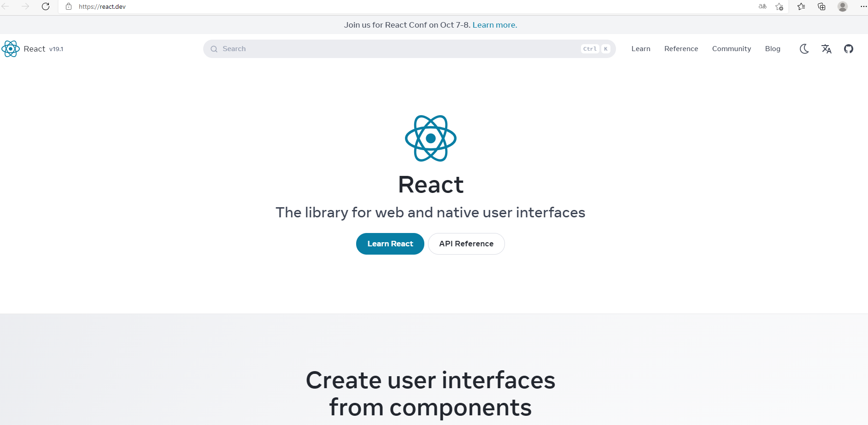This screenshot has width=868, height=425.
Task: Click the React home text link
Action: point(34,49)
